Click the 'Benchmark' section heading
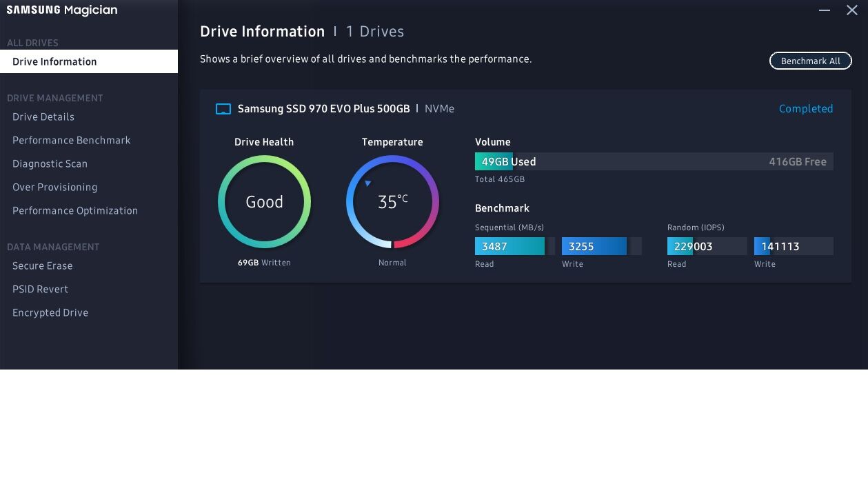Screen dimensions: 868x495 [x=502, y=208]
